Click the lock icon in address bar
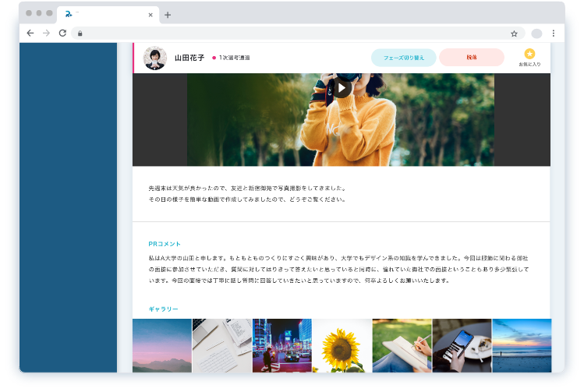Viewport: 584px width, 392px height. pyautogui.click(x=80, y=34)
